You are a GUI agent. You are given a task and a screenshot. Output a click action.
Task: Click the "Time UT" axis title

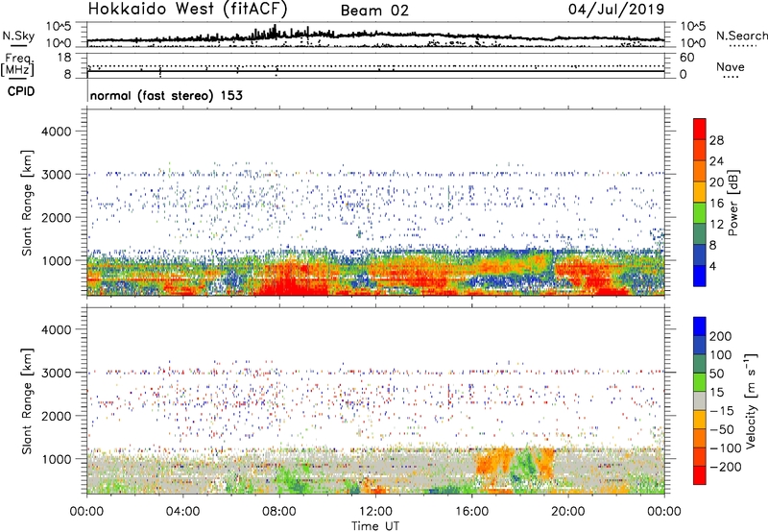tap(375, 525)
